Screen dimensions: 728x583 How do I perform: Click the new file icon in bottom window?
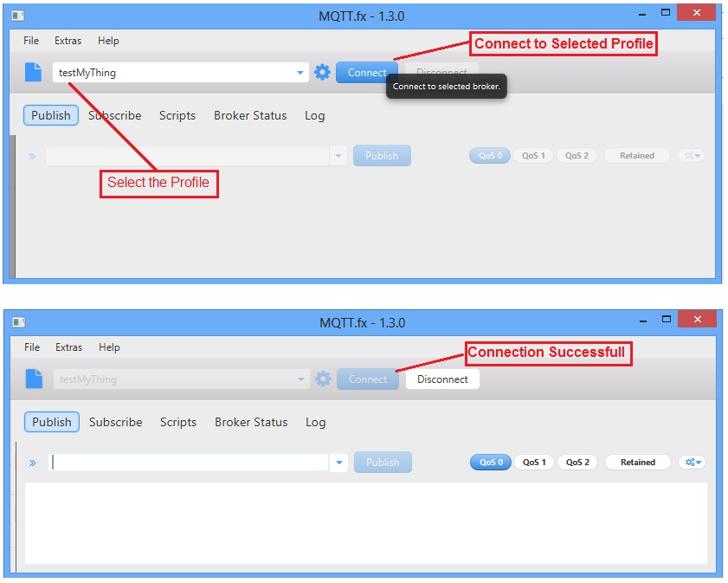coord(34,379)
